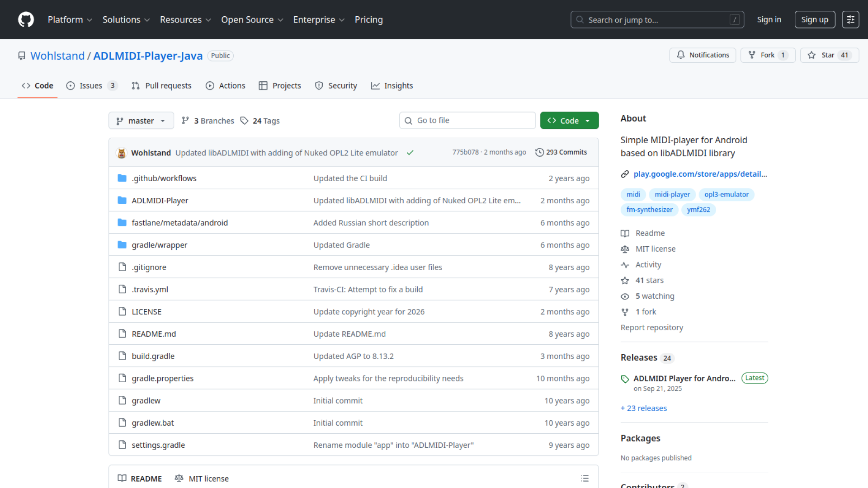Screen dimensions: 868x488
Task: Click the eye icon beside 5 watching
Action: point(625,296)
